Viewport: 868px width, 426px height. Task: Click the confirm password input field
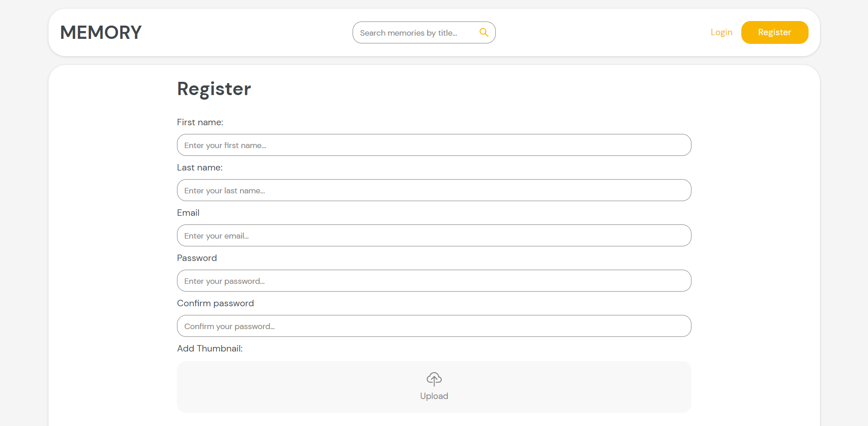coord(434,326)
